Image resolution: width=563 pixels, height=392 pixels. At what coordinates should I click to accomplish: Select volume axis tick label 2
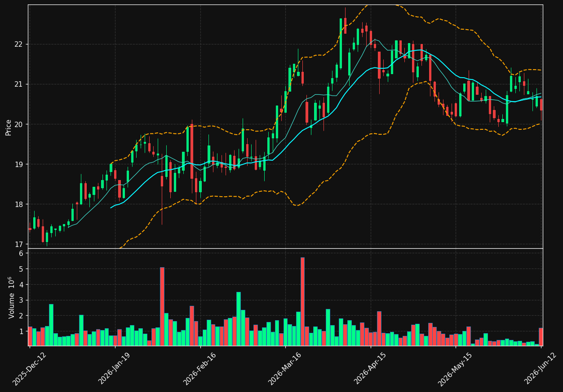22,316
